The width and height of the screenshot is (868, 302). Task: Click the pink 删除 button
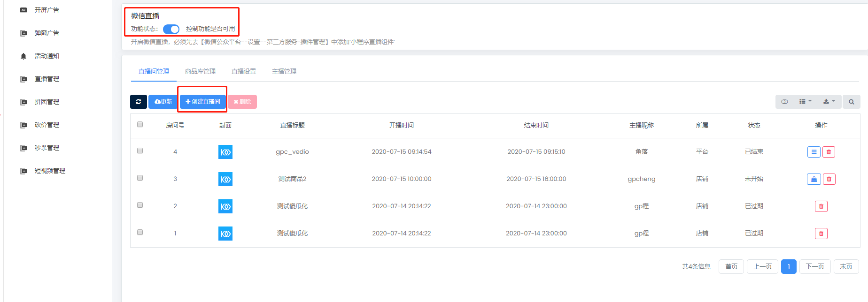click(242, 102)
